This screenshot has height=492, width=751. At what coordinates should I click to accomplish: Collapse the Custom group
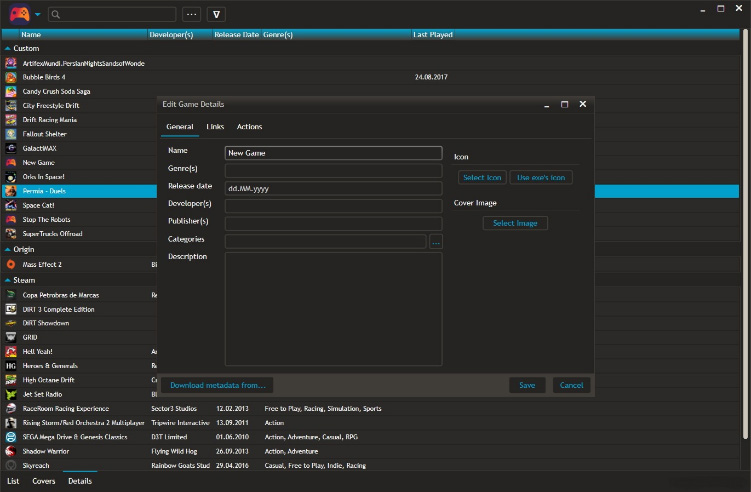point(7,48)
